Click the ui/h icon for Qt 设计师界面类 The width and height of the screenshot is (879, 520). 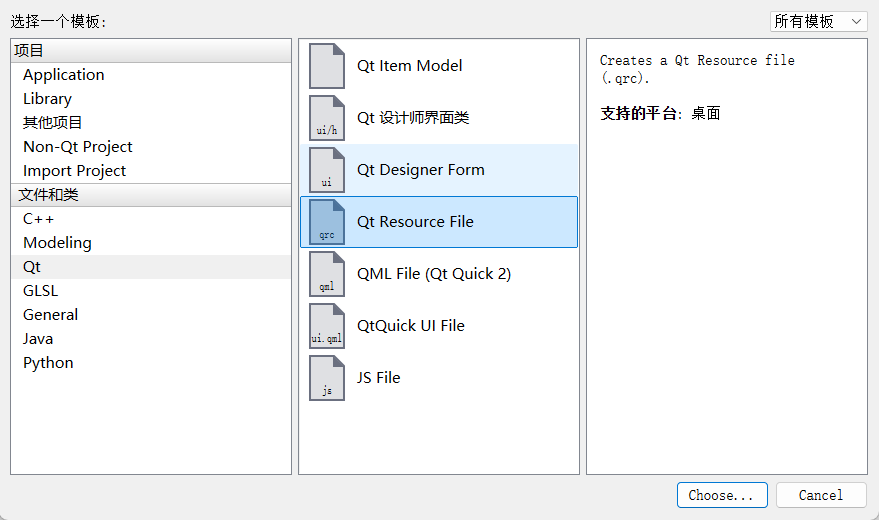[327, 118]
